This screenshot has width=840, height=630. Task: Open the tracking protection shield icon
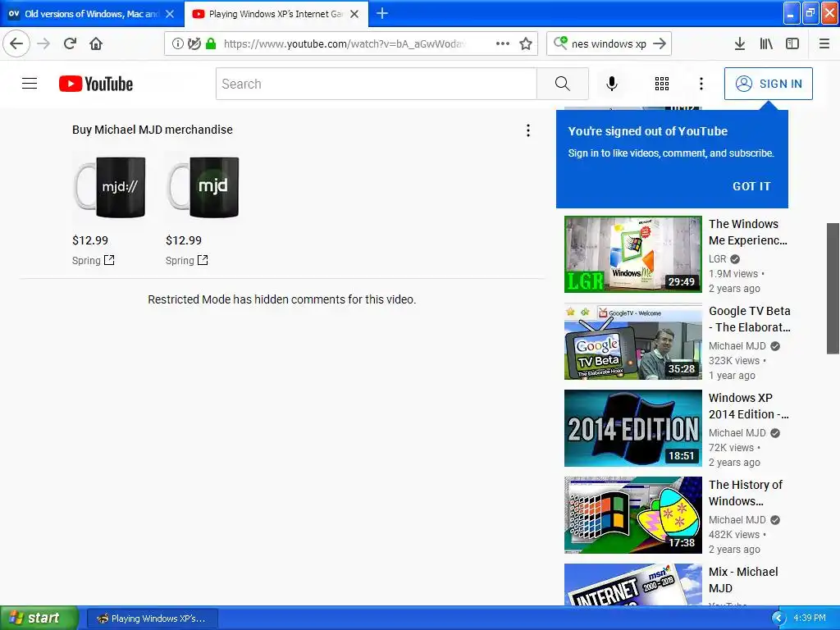194,43
